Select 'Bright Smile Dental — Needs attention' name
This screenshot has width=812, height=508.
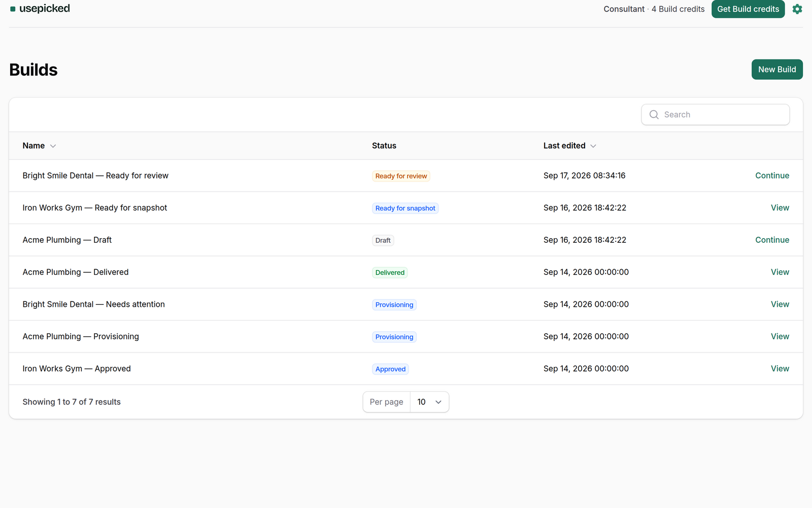(94, 304)
